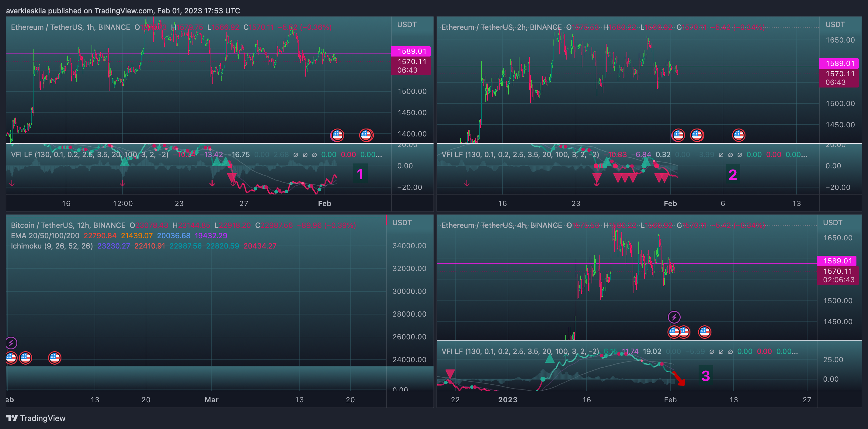The image size is (868, 429).
Task: Click the purple lightning icon in the Bitcoin 12h chart
Action: 11,343
